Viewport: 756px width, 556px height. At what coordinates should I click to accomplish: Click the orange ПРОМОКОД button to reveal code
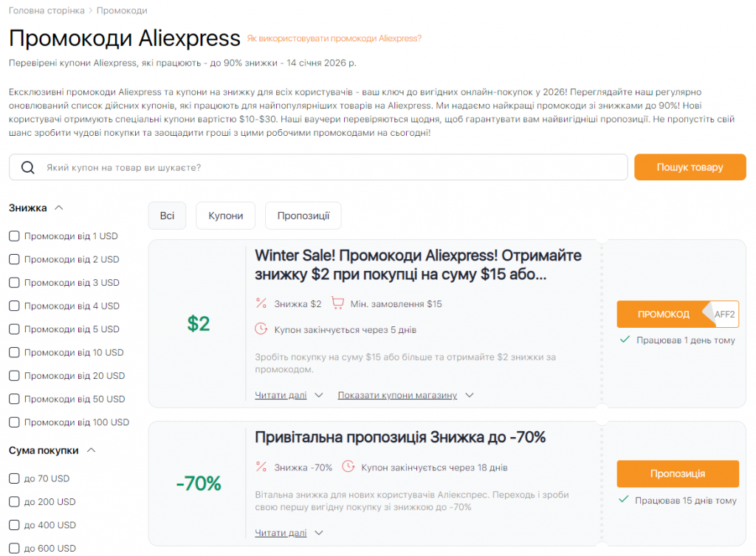(x=664, y=314)
